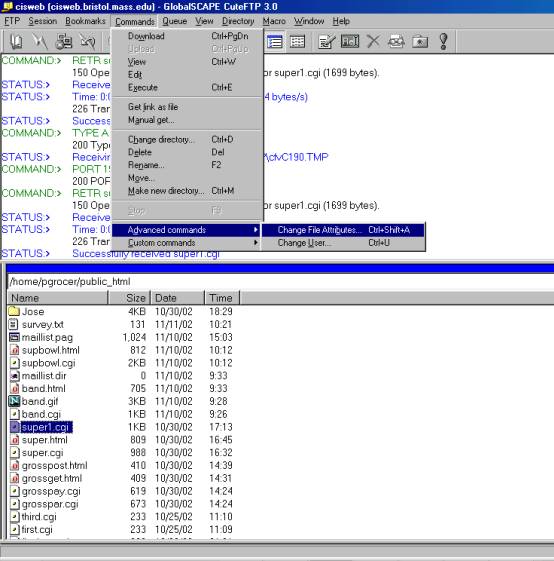Click the 'Successfully received super1.cgi' log line

146,254
